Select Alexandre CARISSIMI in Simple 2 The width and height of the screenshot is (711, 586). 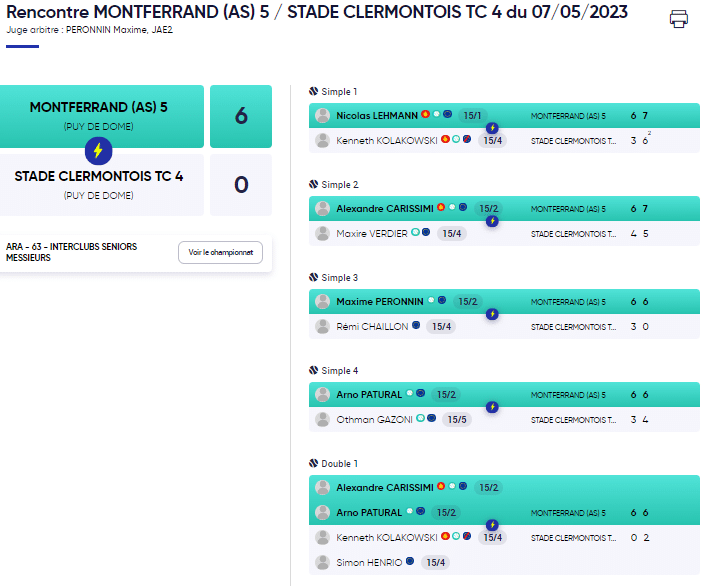coord(385,209)
